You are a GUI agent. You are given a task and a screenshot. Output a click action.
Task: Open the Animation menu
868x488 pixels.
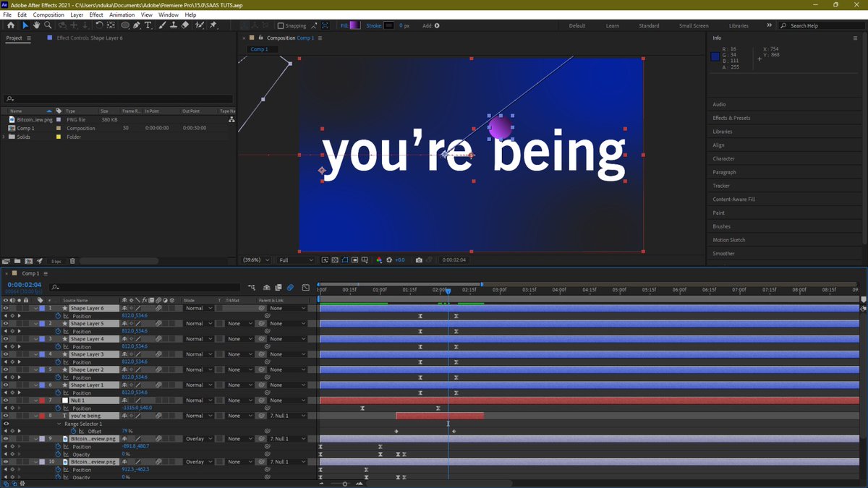[x=122, y=14]
